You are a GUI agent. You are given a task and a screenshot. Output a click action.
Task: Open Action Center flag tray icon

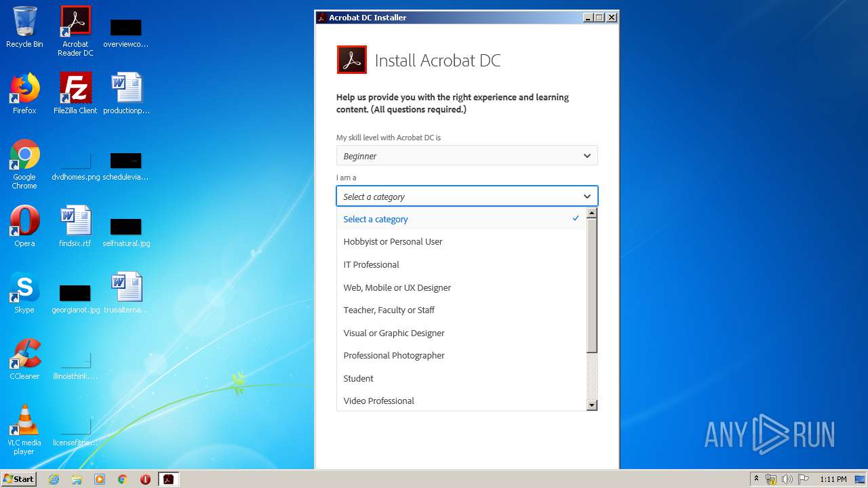pyautogui.click(x=804, y=479)
